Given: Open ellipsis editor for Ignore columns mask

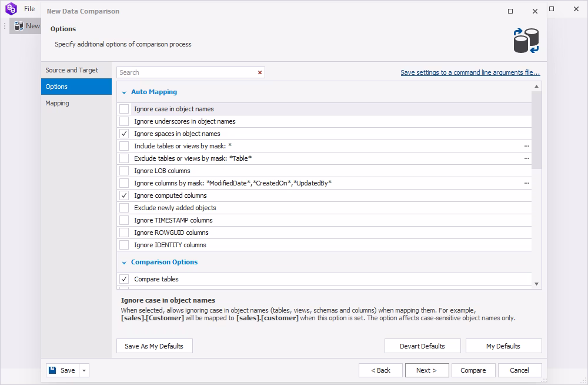Looking at the screenshot, I should point(526,183).
